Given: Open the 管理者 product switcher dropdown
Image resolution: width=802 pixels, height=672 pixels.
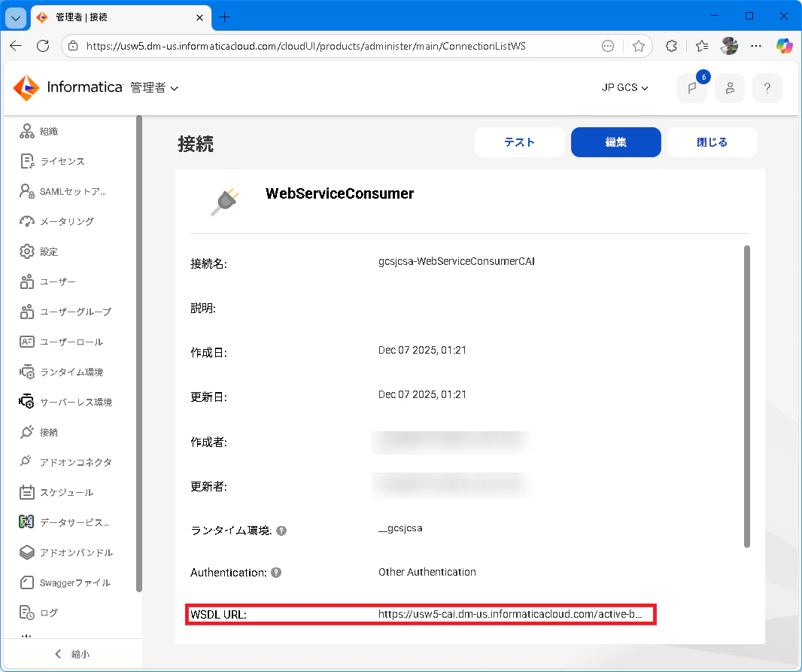Looking at the screenshot, I should coord(154,88).
